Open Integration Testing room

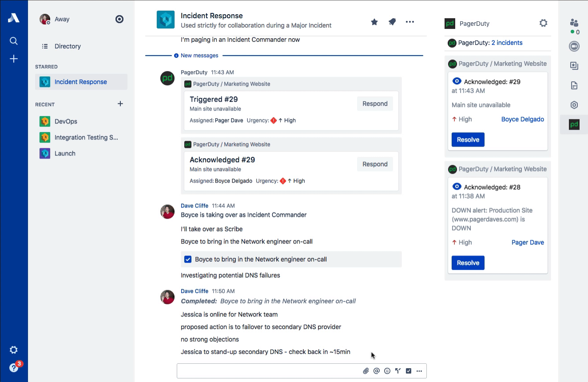[x=81, y=137]
